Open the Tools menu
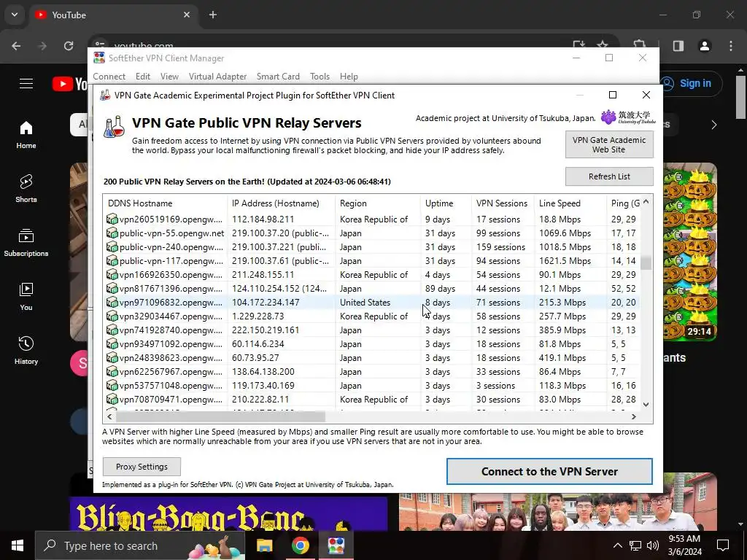The height and width of the screenshot is (560, 747). pos(320,76)
